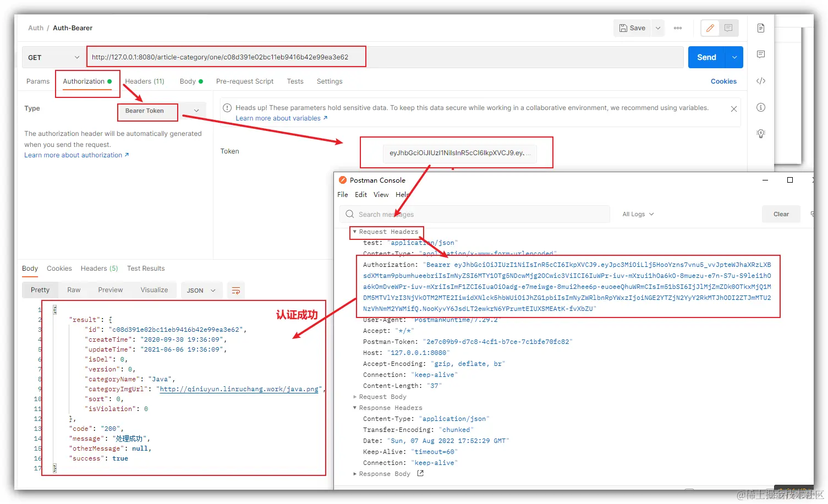Open the console Edit menu

tap(361, 195)
